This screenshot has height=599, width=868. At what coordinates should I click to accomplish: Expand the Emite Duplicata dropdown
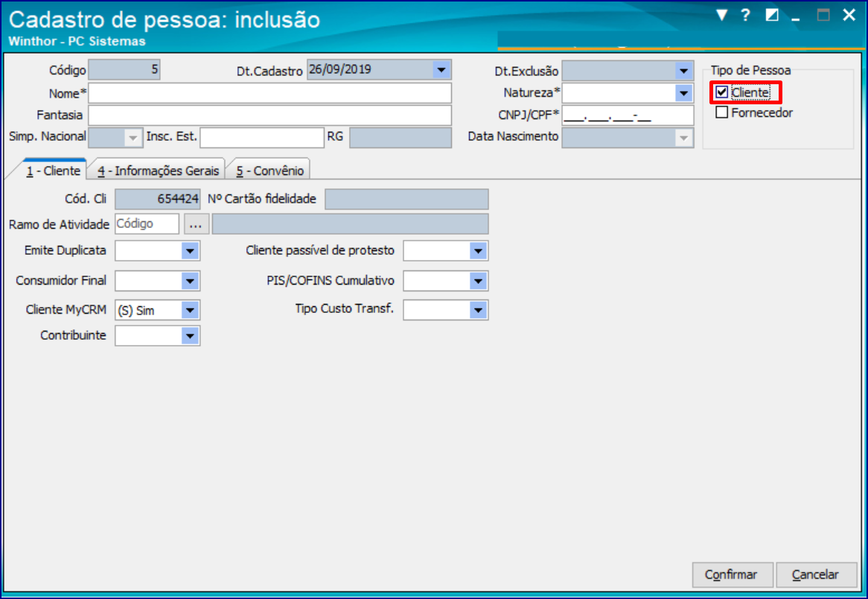190,250
